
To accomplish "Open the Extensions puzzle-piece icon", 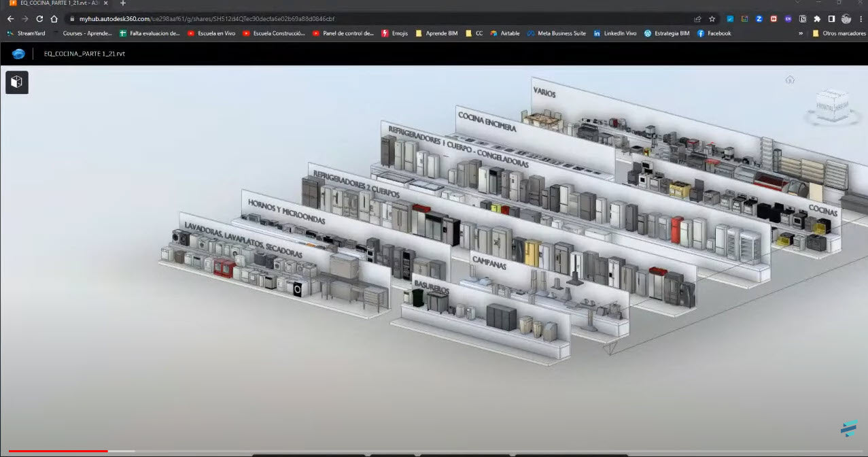I will tap(817, 19).
